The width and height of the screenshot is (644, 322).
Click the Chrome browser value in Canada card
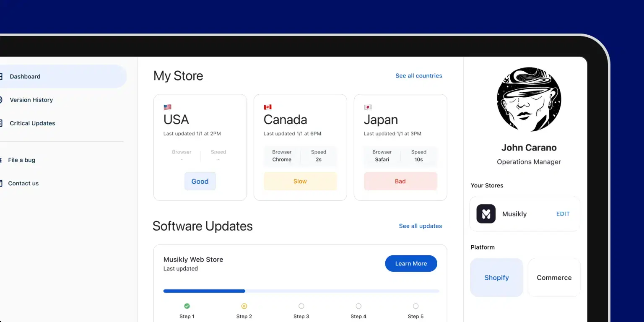coord(282,160)
